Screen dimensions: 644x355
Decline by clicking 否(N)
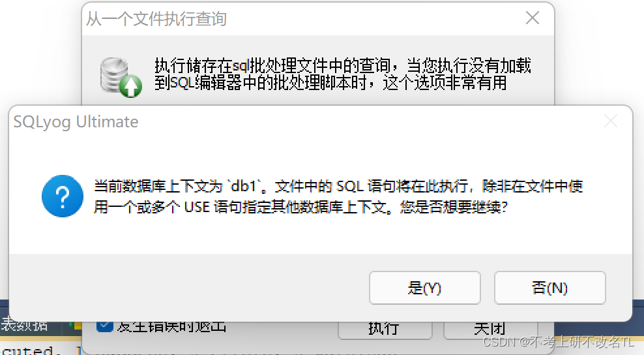coord(549,288)
